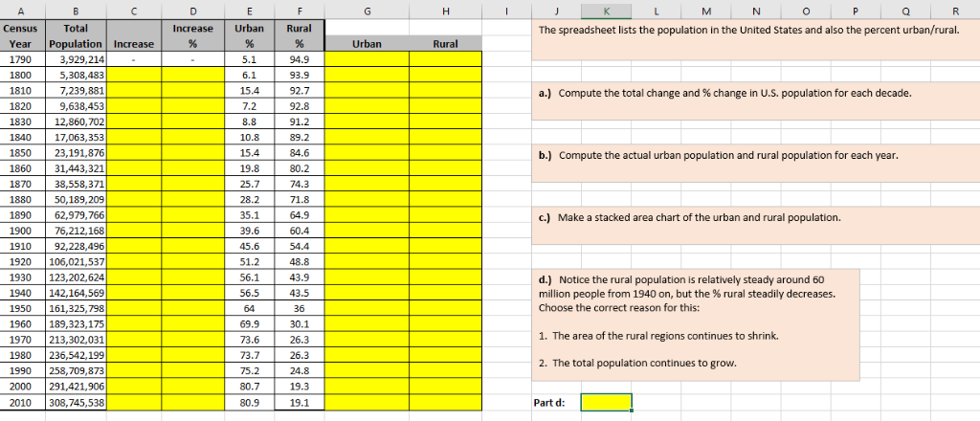Select the Increase header in column C

coord(134,35)
